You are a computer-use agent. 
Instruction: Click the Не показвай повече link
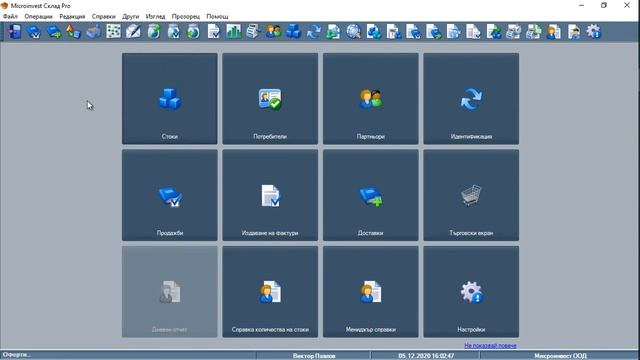pyautogui.click(x=490, y=345)
